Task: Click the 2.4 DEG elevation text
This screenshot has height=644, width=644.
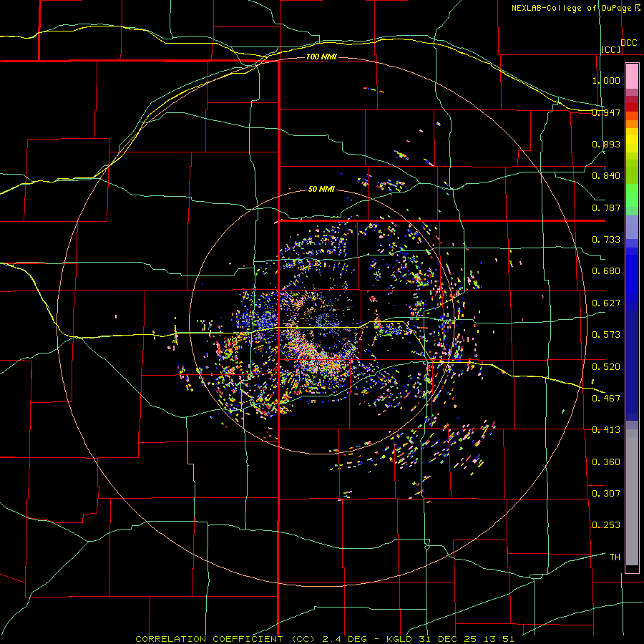Action: point(344,639)
